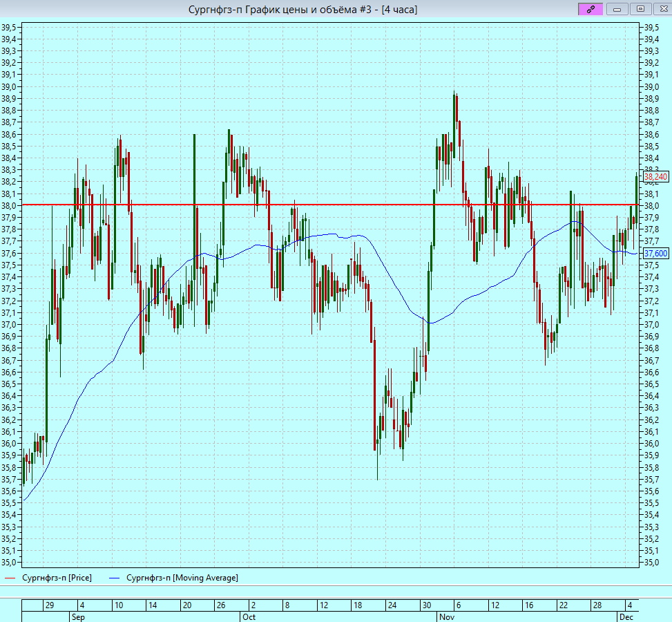Click the 'Nov' month label on time axis

pyautogui.click(x=447, y=617)
